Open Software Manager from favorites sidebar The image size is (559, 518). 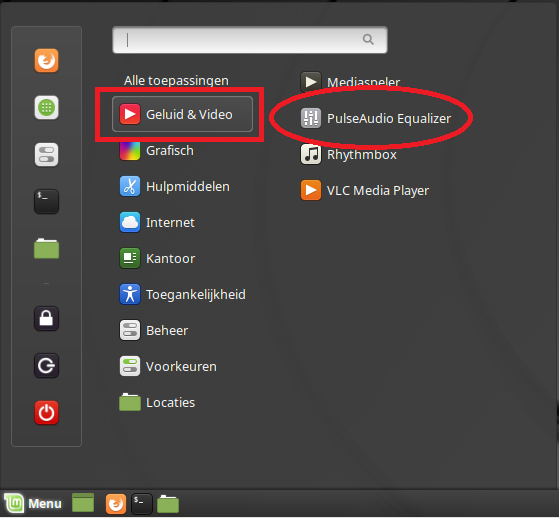(46, 107)
